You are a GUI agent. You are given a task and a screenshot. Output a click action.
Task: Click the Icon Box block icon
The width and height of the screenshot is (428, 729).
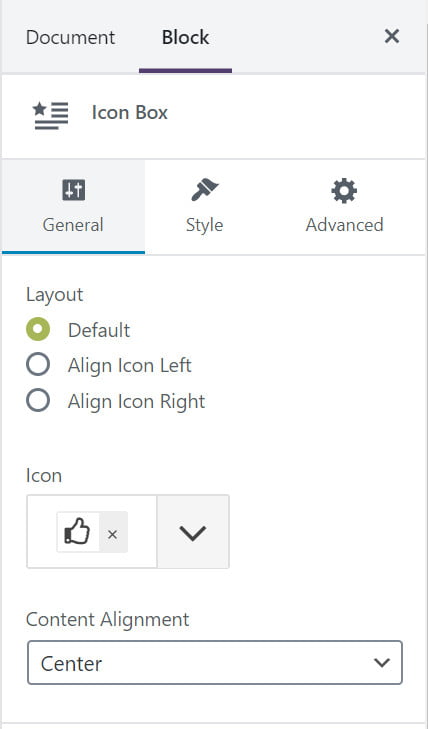click(x=51, y=115)
